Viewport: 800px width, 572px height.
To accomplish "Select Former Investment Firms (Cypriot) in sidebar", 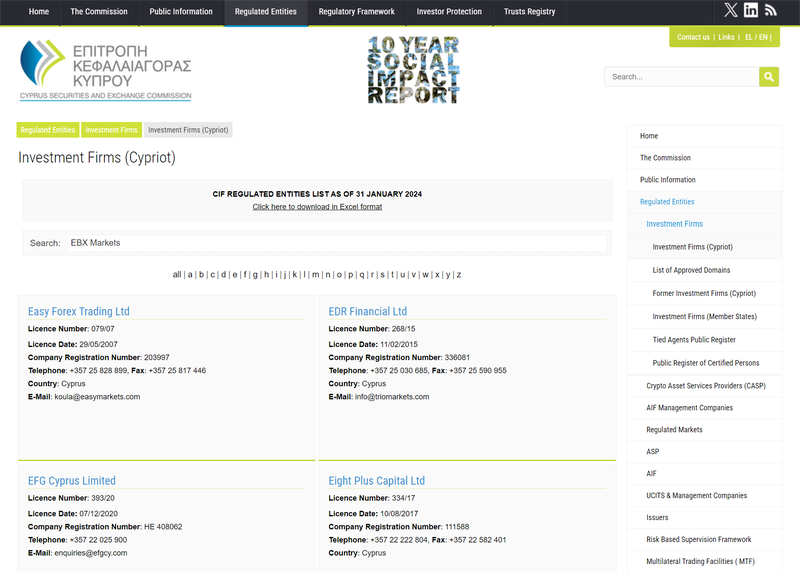I will coord(704,293).
